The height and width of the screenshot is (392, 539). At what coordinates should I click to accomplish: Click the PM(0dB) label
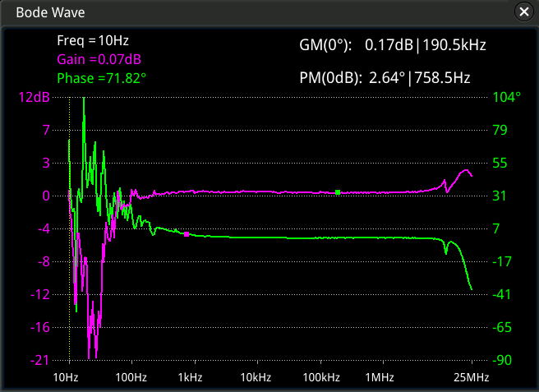(330, 78)
